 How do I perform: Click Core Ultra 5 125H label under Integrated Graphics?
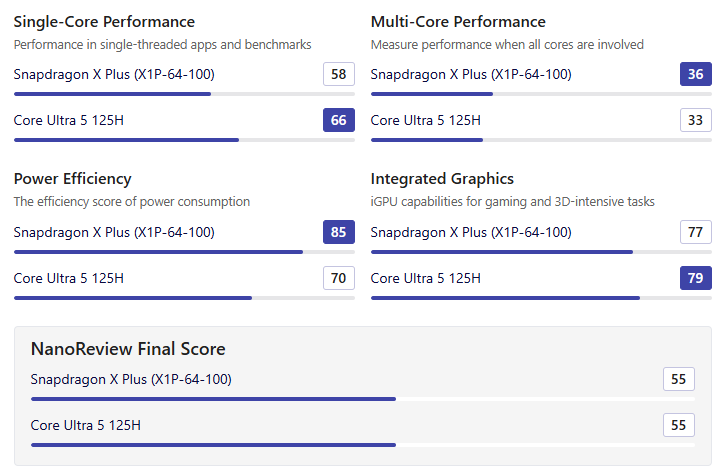tap(426, 278)
